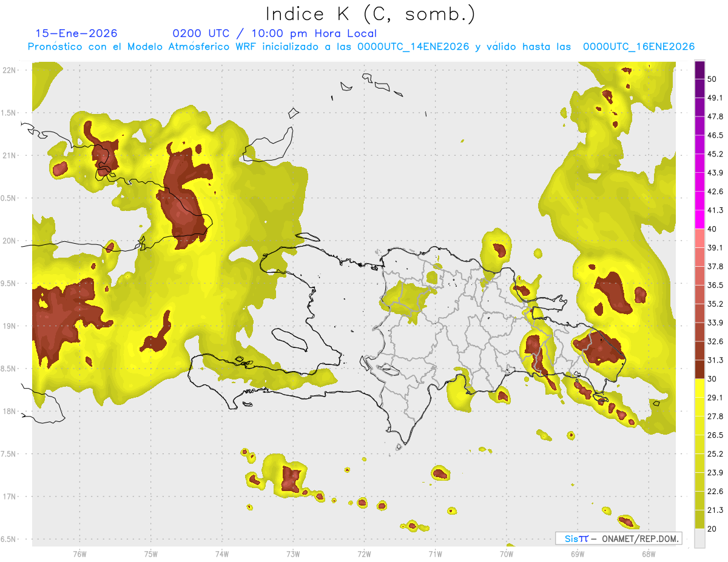The image size is (728, 562).
Task: Click the "73W" longitude label
Action: [x=293, y=554]
